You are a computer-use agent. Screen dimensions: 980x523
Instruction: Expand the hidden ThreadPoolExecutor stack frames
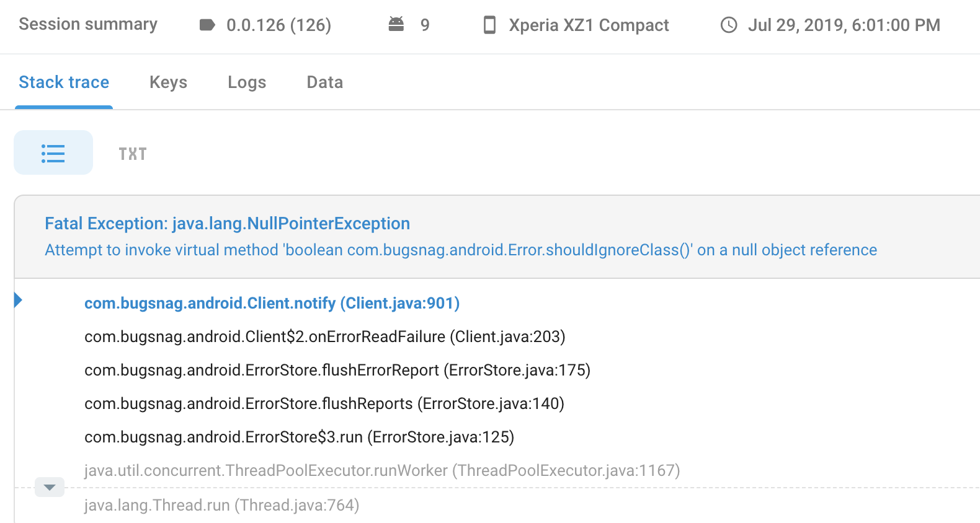49,487
